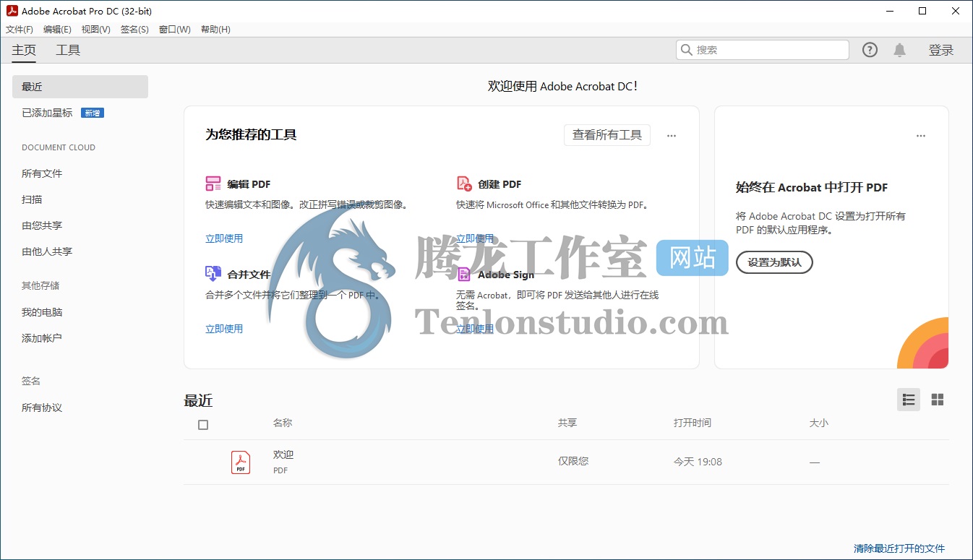This screenshot has width=973, height=560.
Task: Click the PDF file icon of 欢迎
Action: pyautogui.click(x=241, y=462)
